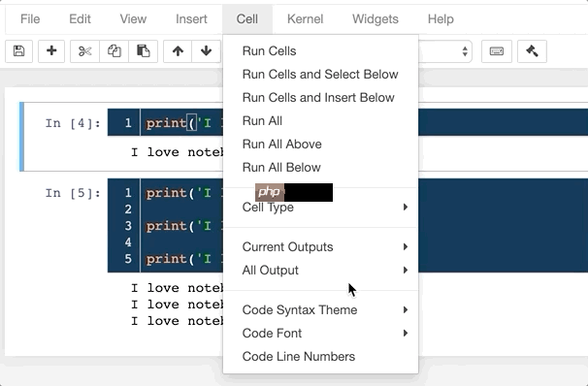Click the save notebook floppy icon

click(18, 51)
